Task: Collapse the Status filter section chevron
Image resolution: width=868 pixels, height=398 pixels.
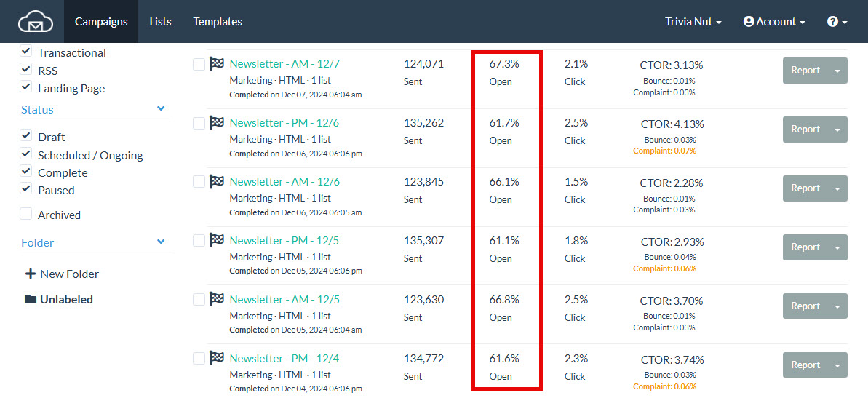Action: [161, 108]
